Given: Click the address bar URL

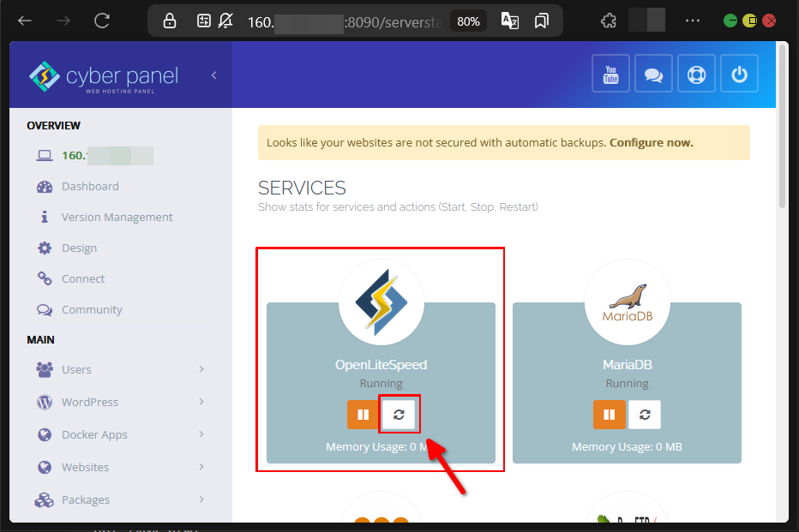Looking at the screenshot, I should [x=345, y=22].
